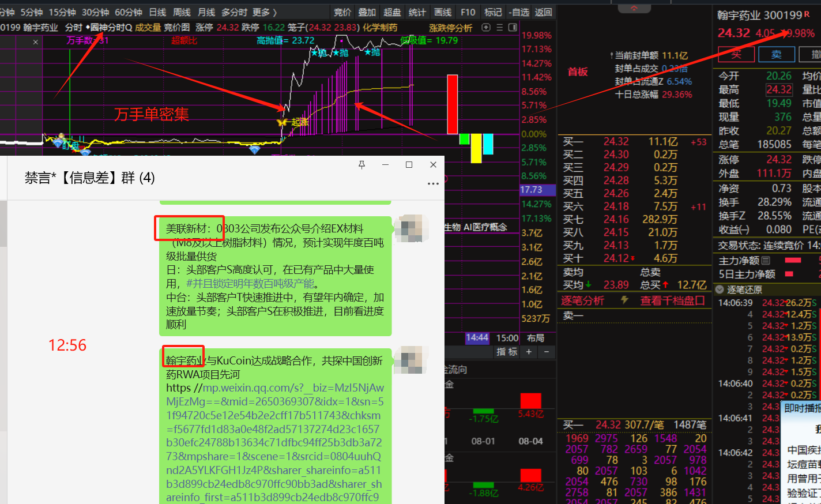821x504 pixels.
Task: Switch to 日线 daily chart
Action: coord(157,12)
